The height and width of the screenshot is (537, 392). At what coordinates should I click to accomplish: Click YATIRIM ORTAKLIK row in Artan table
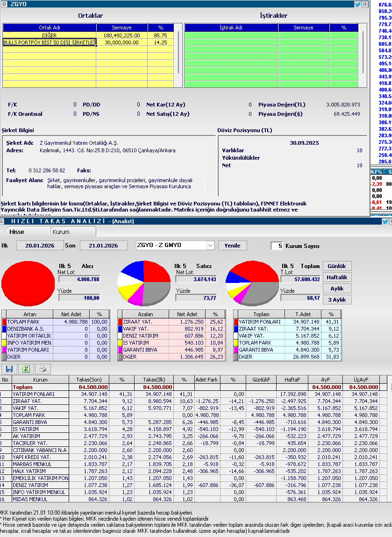56,336
